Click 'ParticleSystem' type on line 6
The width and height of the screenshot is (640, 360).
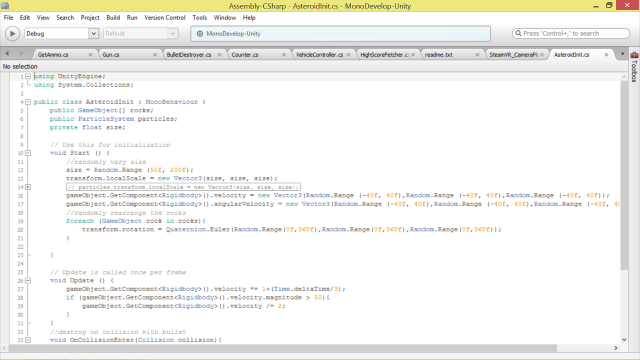[106, 119]
